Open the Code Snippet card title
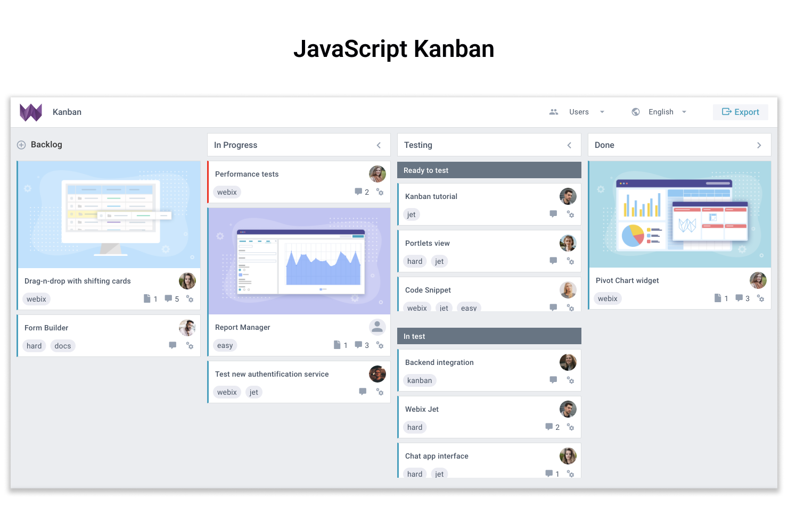788x532 pixels. click(428, 290)
